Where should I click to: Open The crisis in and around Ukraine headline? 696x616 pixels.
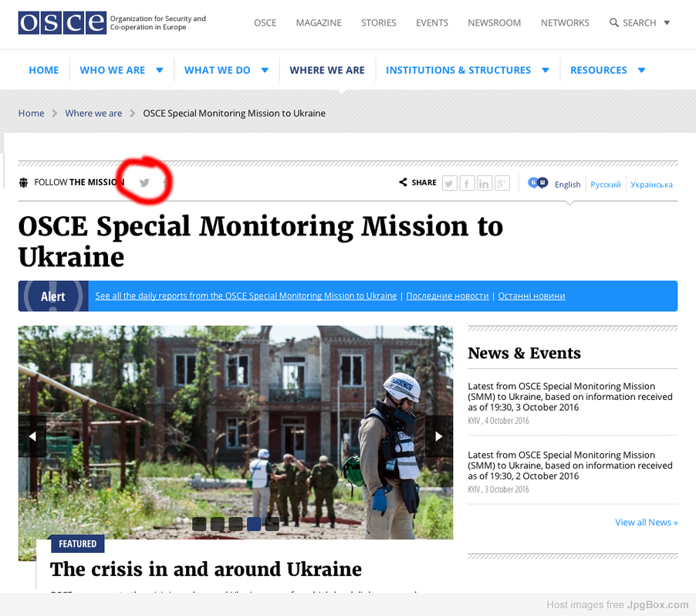coord(206,569)
